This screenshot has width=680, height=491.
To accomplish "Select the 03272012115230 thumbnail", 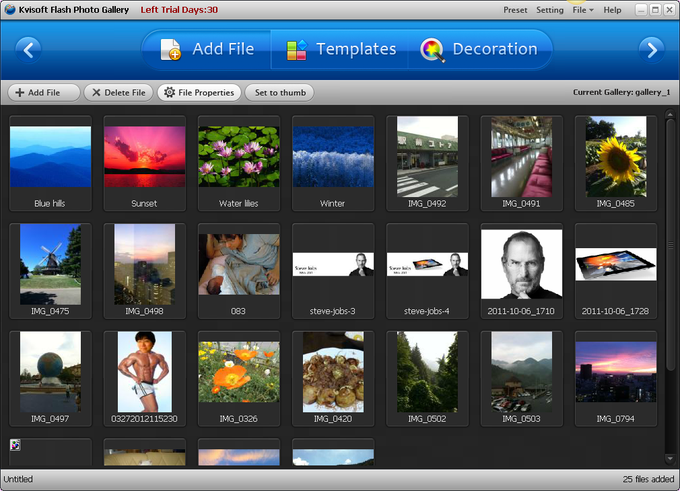I will click(144, 379).
